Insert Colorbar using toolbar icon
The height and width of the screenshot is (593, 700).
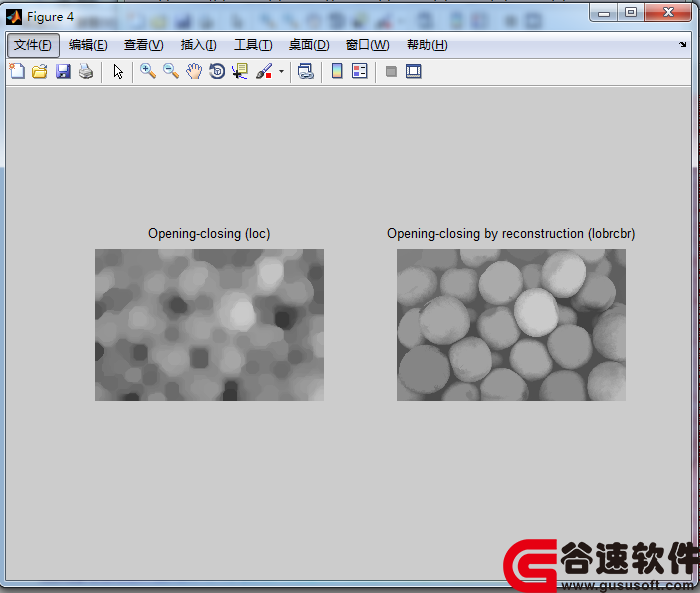tap(337, 71)
